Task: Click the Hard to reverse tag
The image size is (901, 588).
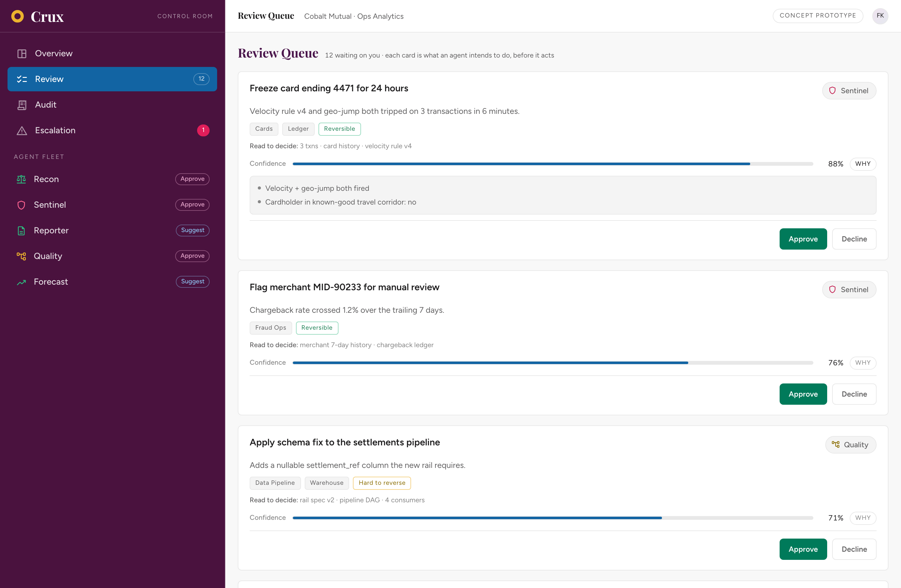Action: tap(382, 483)
